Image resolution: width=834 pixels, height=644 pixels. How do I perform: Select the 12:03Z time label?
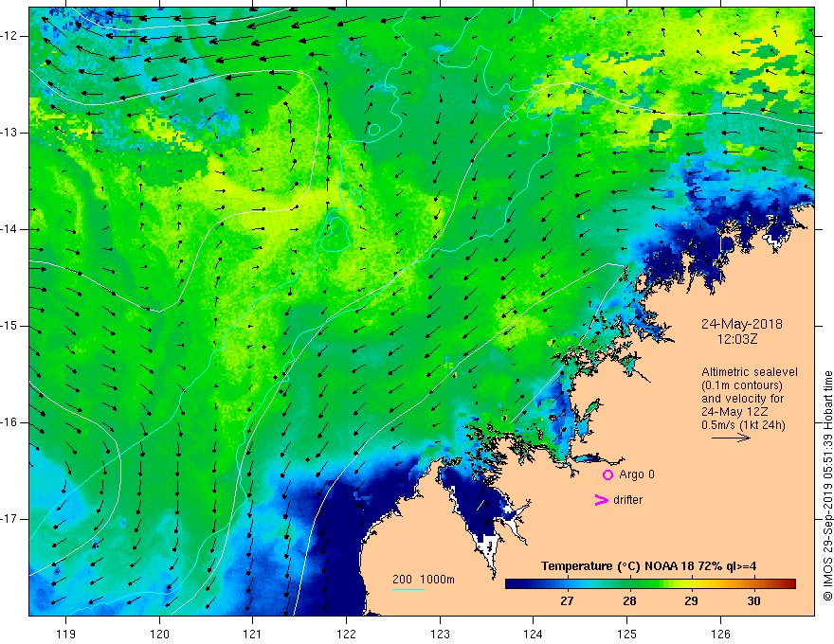coord(737,339)
